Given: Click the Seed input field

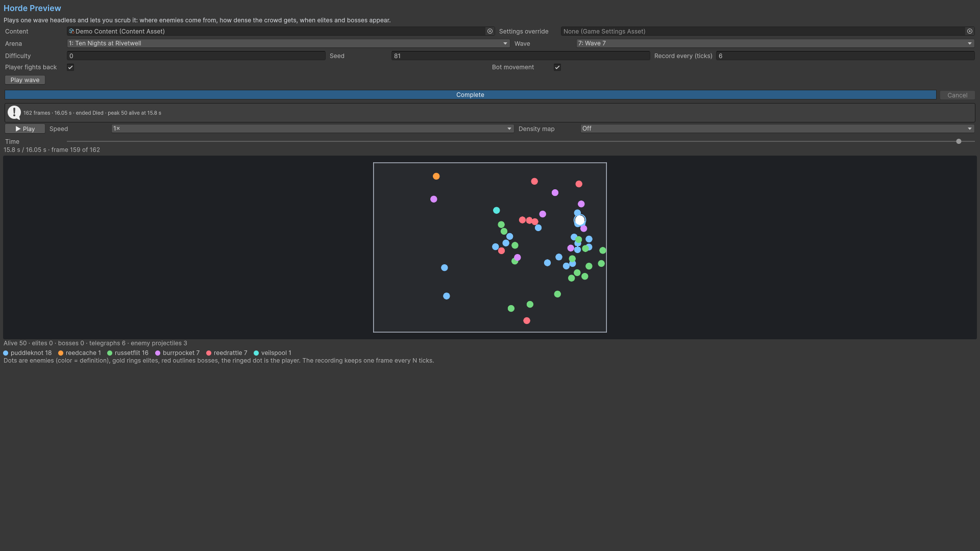Looking at the screenshot, I should [x=521, y=56].
